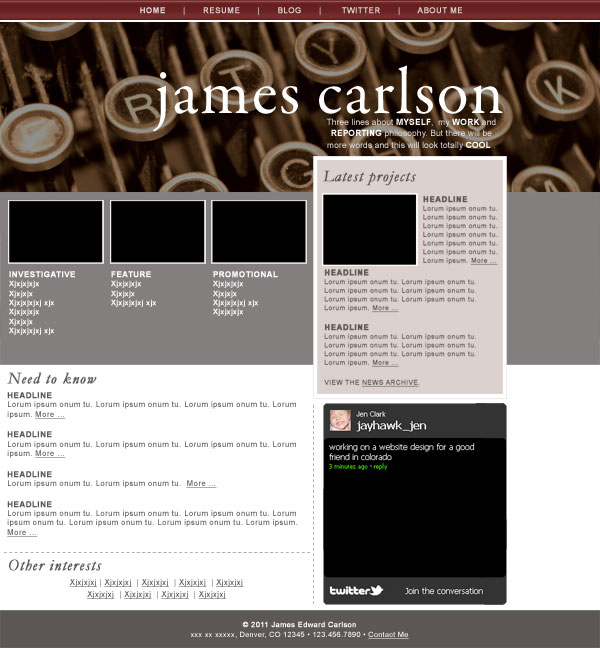Open the NEWS ARCHIVE link

coord(390,382)
